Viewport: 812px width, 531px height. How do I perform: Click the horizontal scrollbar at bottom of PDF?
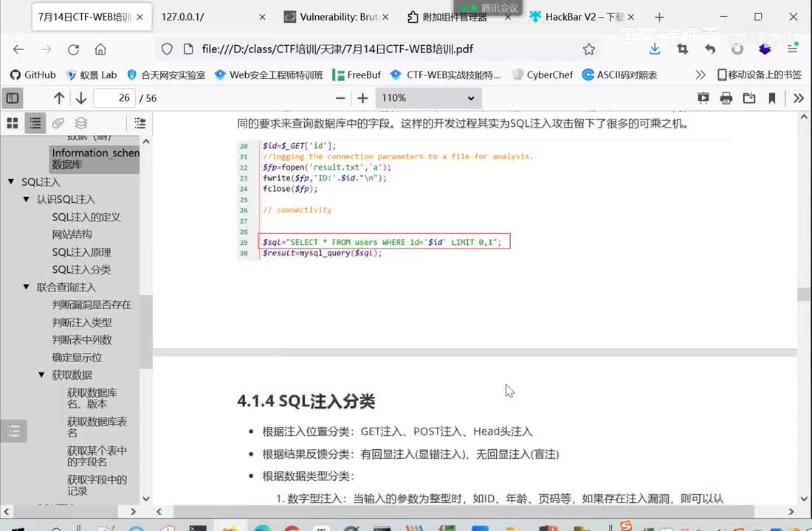(464, 511)
